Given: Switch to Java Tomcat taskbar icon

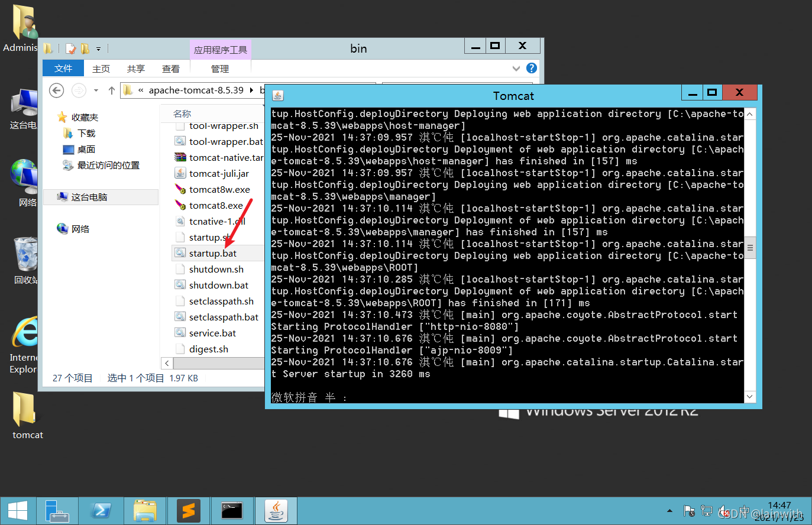Looking at the screenshot, I should [x=276, y=511].
